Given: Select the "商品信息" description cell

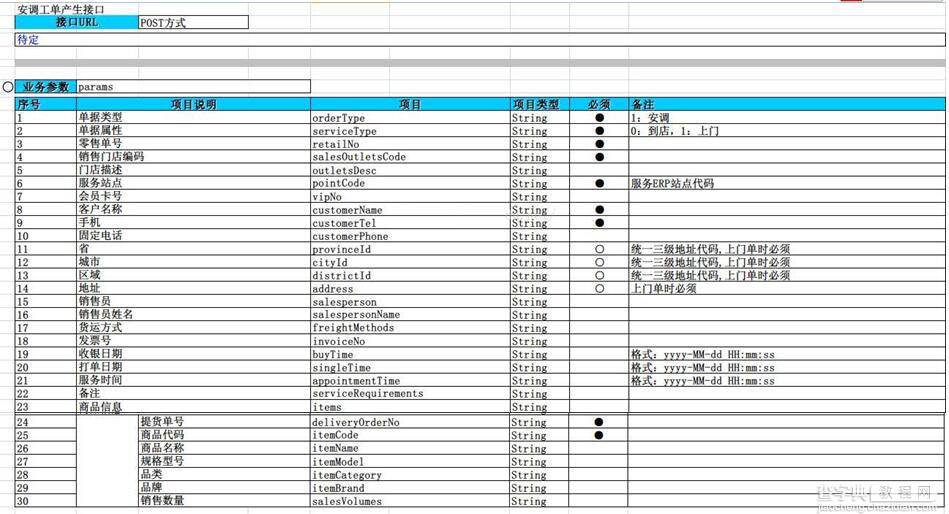Looking at the screenshot, I should pyautogui.click(x=193, y=407).
